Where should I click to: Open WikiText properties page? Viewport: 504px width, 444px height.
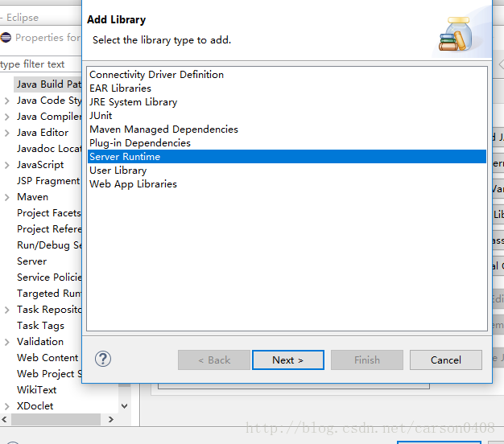click(37, 390)
